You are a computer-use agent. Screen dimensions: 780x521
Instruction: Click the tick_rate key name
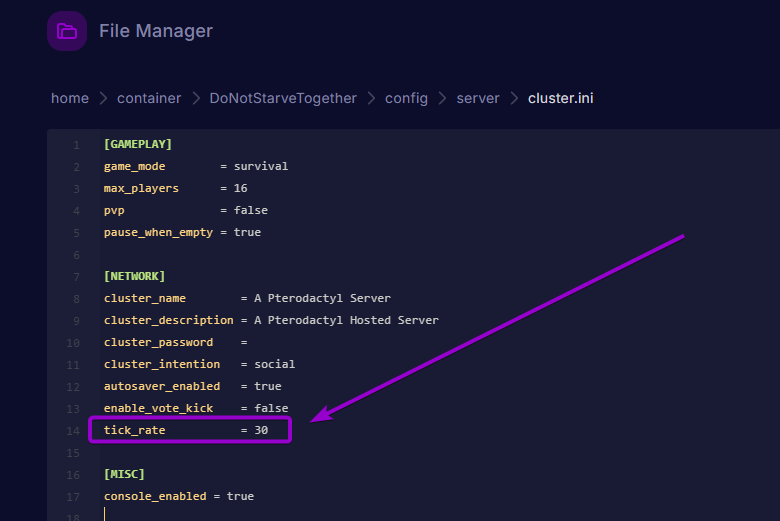pos(134,430)
